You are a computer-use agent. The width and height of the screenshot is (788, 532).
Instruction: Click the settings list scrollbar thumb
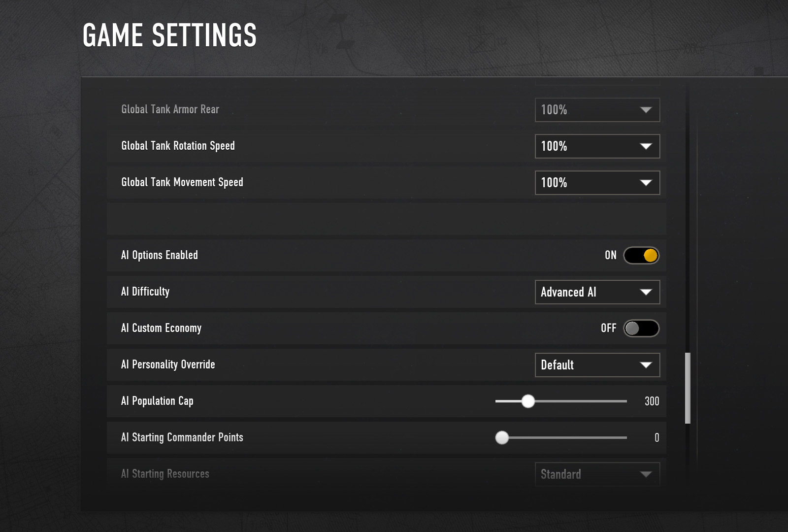pyautogui.click(x=688, y=388)
